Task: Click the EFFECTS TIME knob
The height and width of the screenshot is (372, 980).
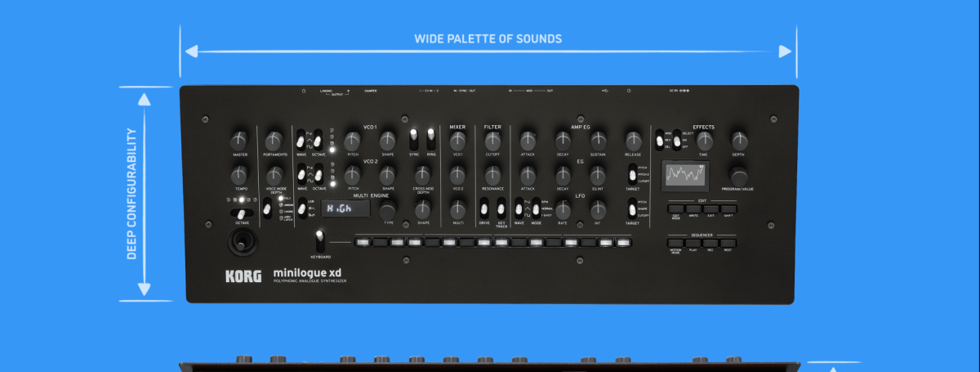Action: (x=704, y=140)
